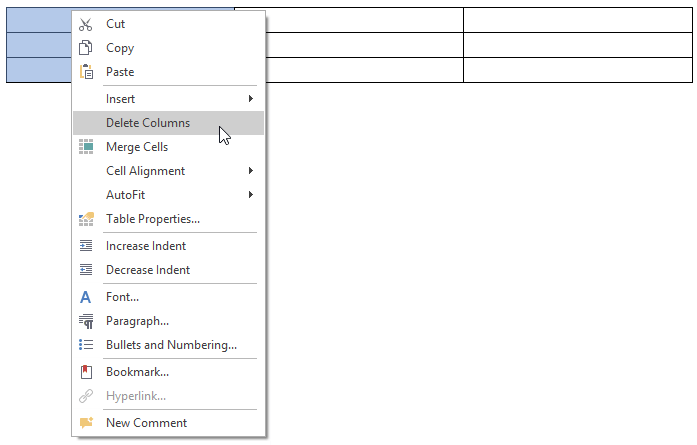
Task: Expand the Insert submenu arrow
Action: [x=251, y=99]
